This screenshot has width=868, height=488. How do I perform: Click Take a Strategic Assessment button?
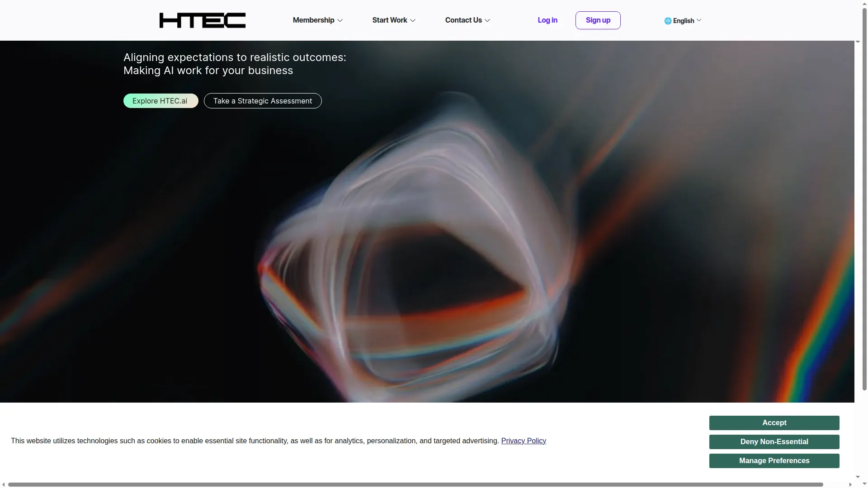[263, 101]
